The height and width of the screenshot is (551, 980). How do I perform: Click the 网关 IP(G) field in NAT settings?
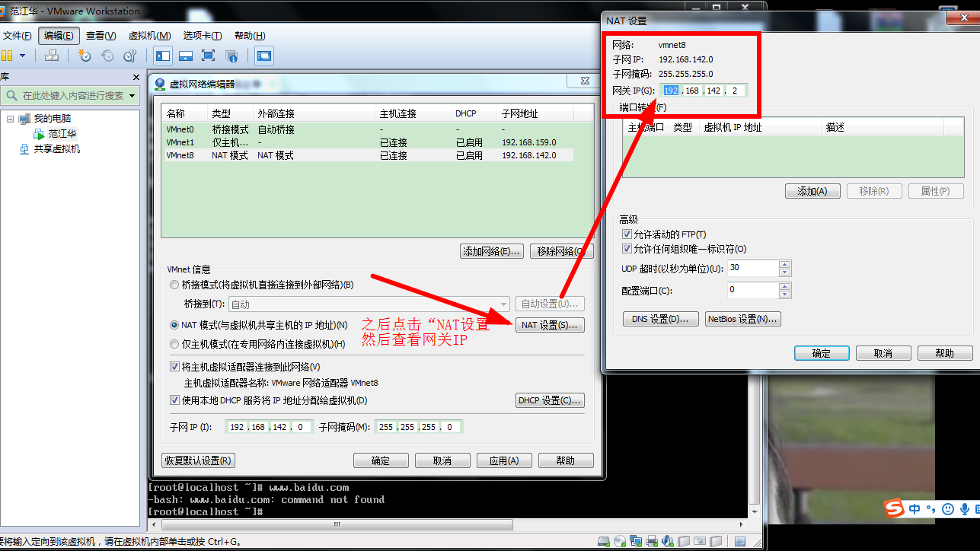703,91
